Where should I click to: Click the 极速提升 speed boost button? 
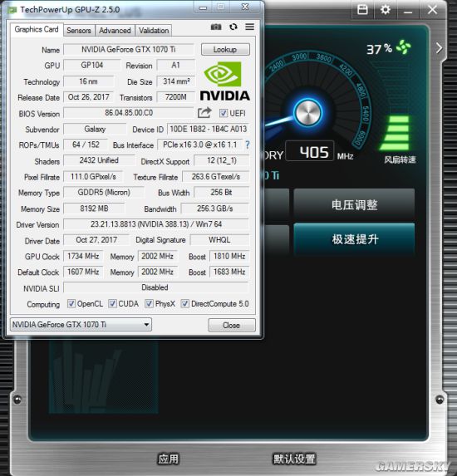pyautogui.click(x=354, y=239)
